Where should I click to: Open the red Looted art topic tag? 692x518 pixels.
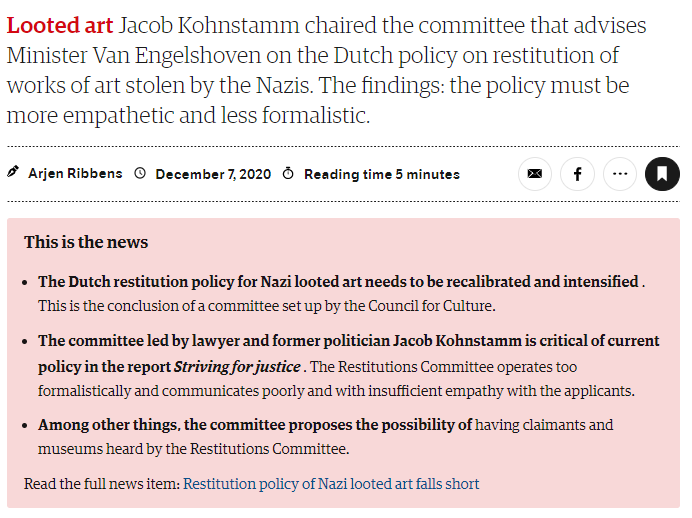pos(60,25)
